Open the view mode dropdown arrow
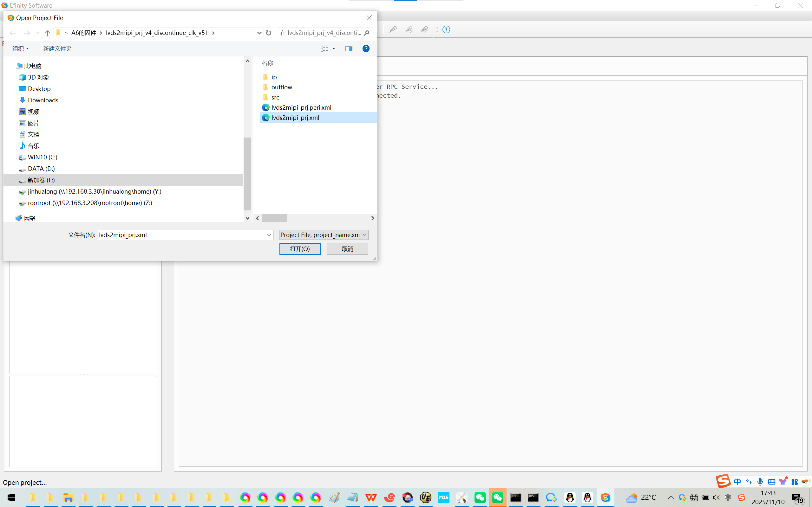This screenshot has width=812, height=507. point(334,48)
